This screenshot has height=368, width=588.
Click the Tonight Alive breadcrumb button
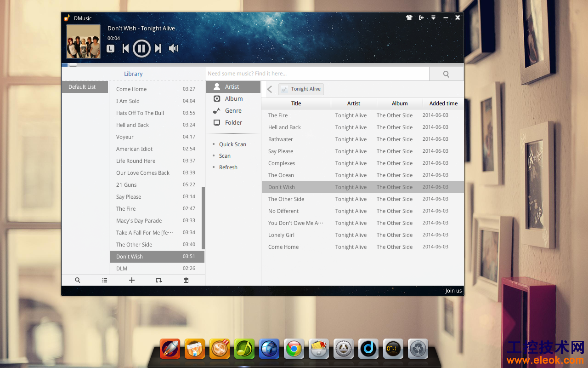point(301,89)
